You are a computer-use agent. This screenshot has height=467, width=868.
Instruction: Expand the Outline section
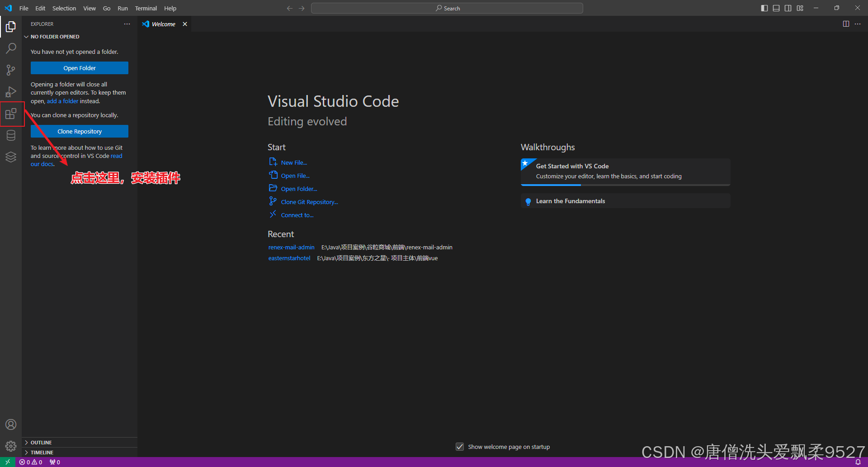(80, 443)
